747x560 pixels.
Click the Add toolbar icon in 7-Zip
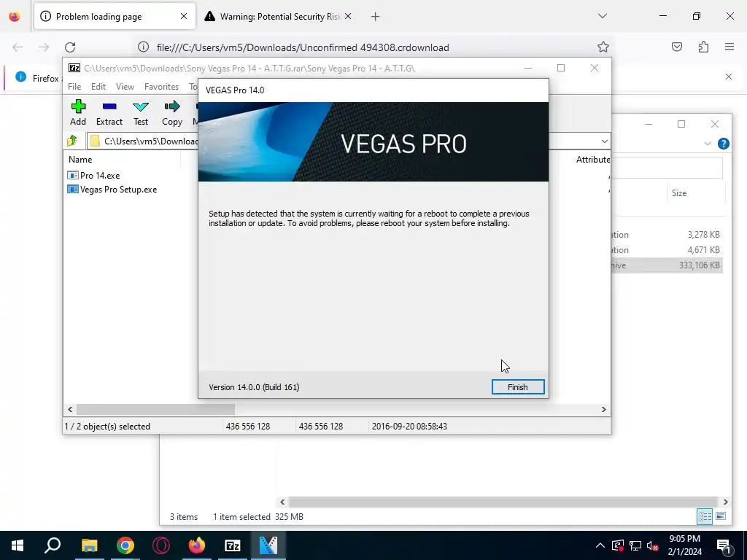(78, 113)
